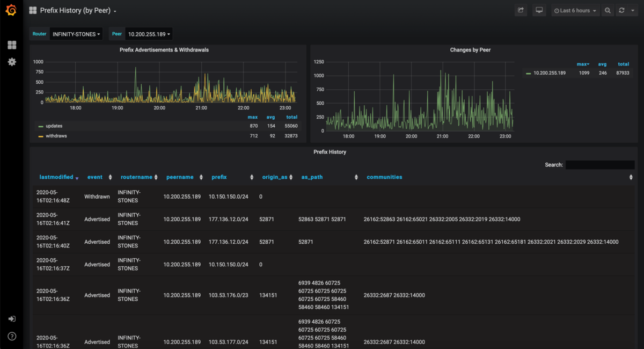Open the Help question mark icon
The height and width of the screenshot is (349, 644).
[x=11, y=336]
